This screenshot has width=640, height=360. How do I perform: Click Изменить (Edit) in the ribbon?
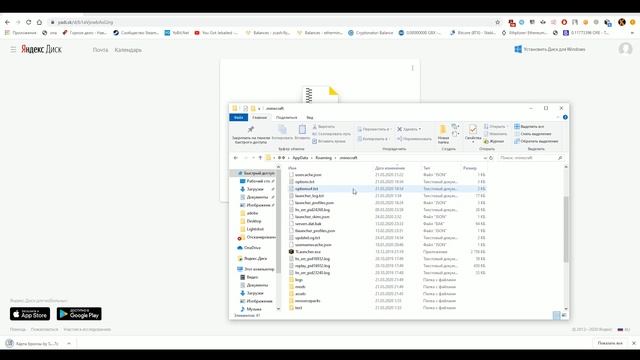tap(495, 134)
